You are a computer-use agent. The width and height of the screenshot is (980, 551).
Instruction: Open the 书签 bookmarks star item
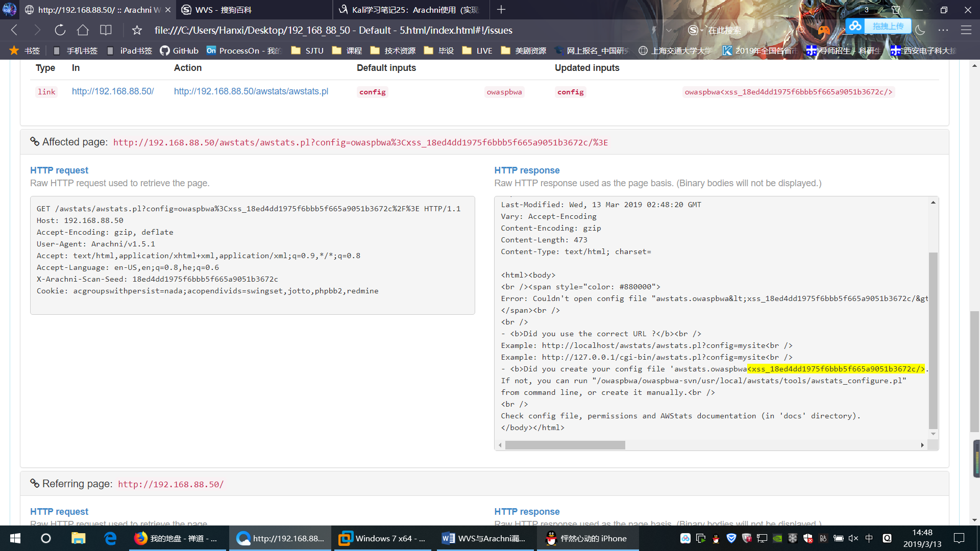(25, 51)
